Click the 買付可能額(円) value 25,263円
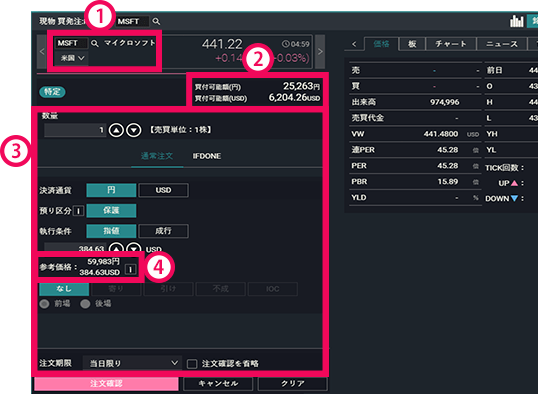 click(301, 86)
